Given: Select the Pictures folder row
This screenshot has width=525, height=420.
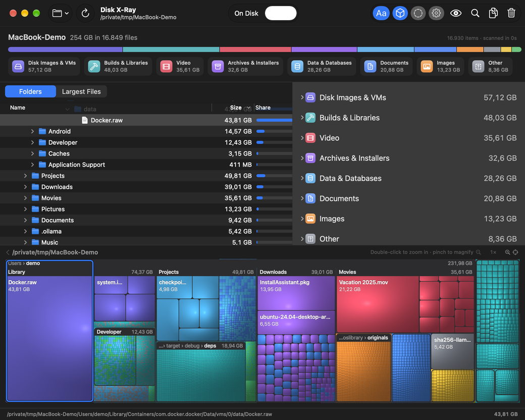Looking at the screenshot, I should pos(146,209).
